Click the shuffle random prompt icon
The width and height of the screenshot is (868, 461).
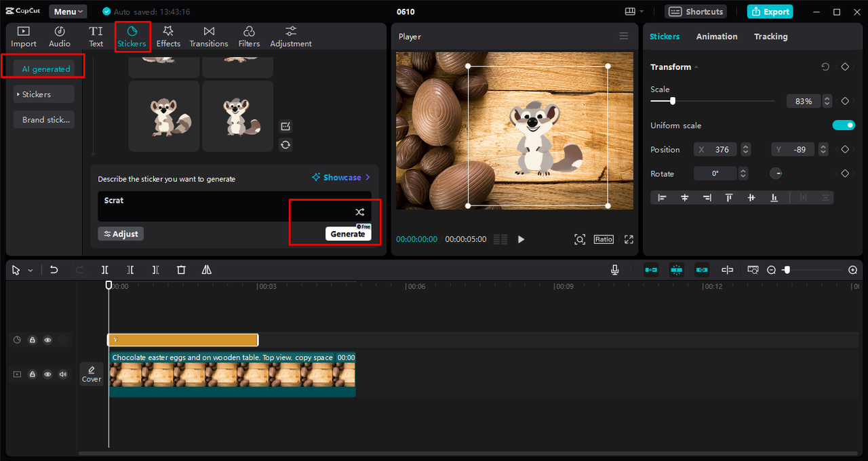coord(360,212)
